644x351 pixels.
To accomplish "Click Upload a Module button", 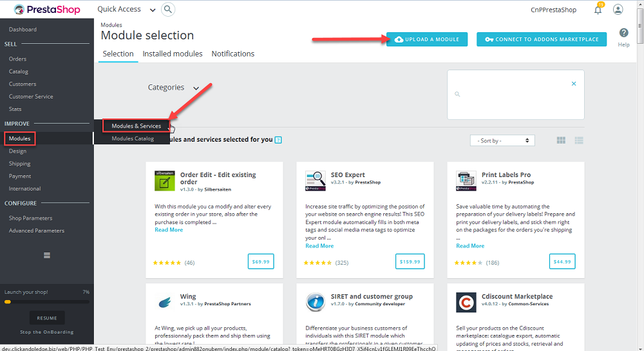I will [427, 39].
